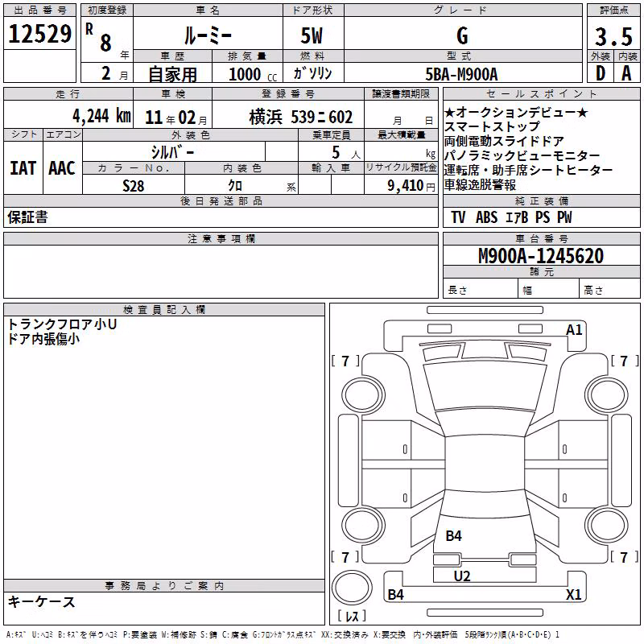Select registration number 横浜 539 602
The height and width of the screenshot is (644, 644).
(x=300, y=117)
